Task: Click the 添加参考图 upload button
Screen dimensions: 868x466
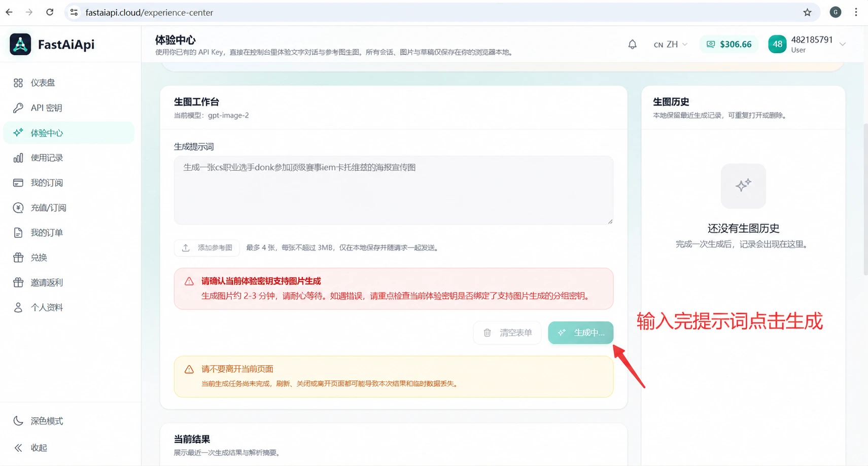Action: [207, 247]
